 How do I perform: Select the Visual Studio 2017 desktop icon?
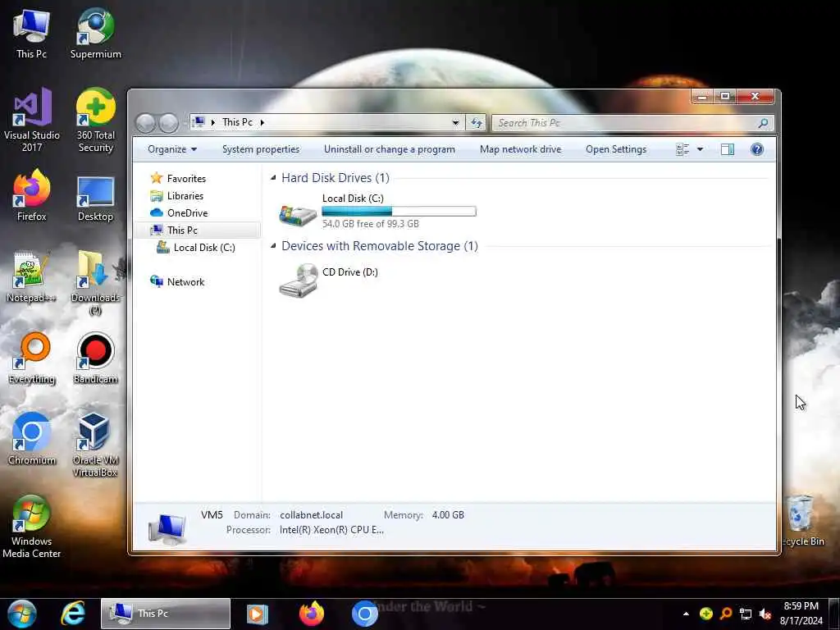pos(32,120)
